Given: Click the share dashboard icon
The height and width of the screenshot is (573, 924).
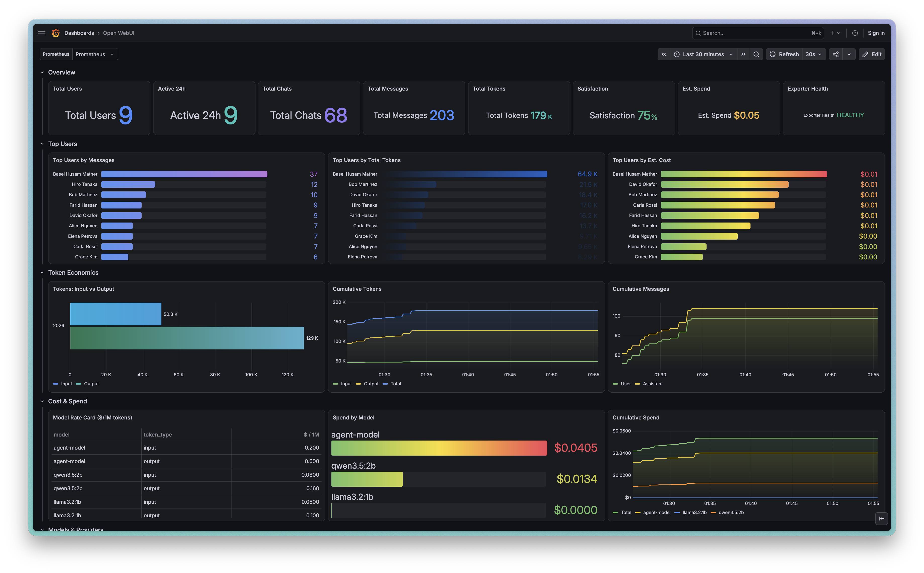Looking at the screenshot, I should pos(836,54).
